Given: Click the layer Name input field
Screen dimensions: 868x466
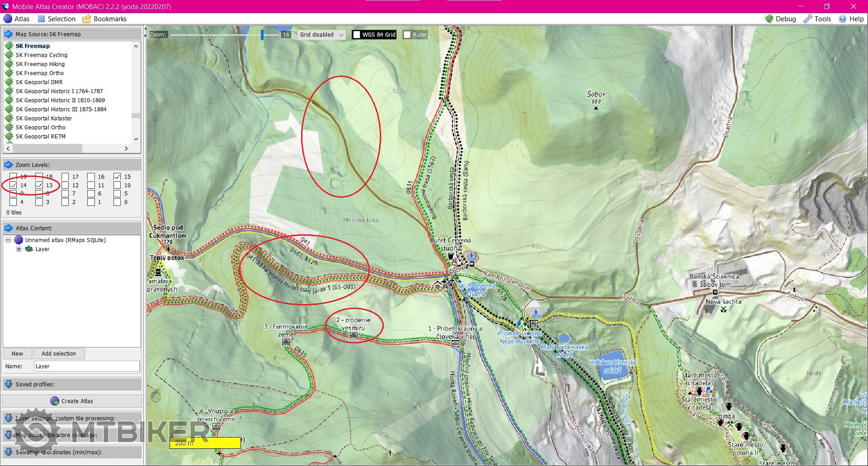Looking at the screenshot, I should click(86, 366).
